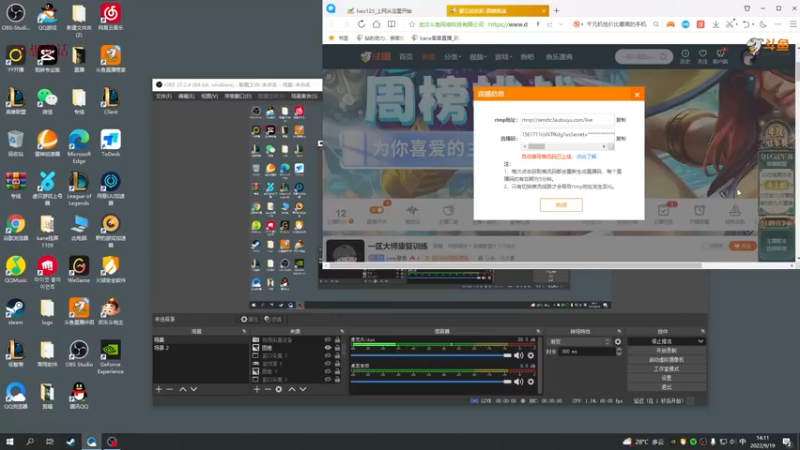Image resolution: width=800 pixels, height=450 pixels.
Task: Expand the OBS streaming button dropdown arrow
Action: 701,341
